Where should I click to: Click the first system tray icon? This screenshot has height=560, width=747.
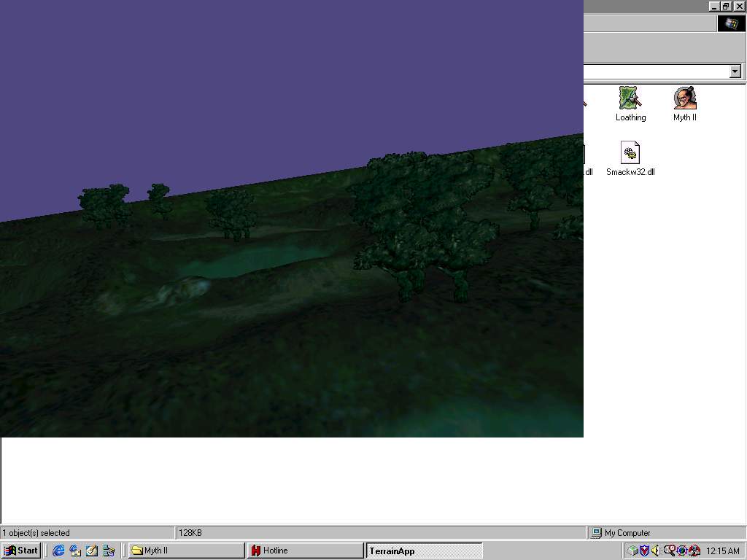(x=632, y=551)
